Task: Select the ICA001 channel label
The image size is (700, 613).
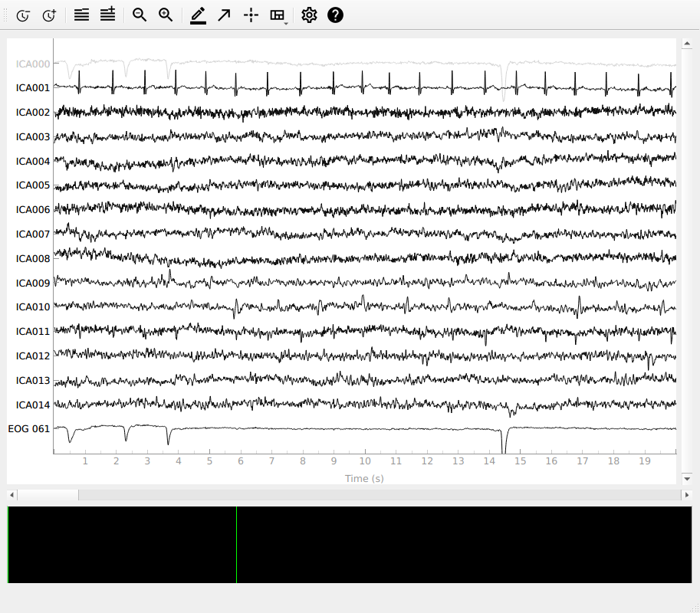Action: pos(33,88)
